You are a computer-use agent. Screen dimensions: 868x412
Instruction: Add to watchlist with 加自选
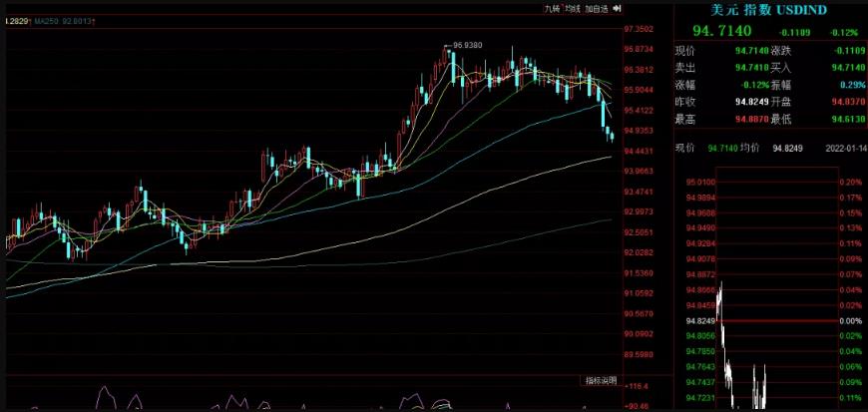pos(598,8)
